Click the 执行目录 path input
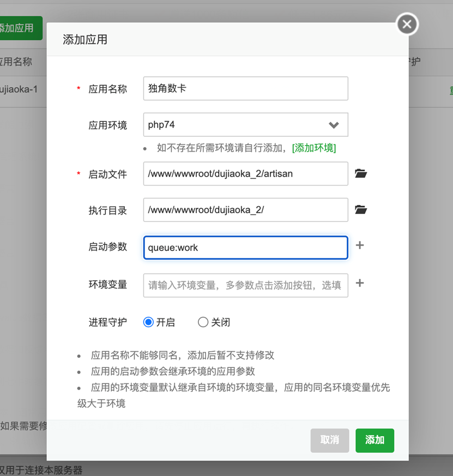453x476 pixels. click(x=245, y=210)
